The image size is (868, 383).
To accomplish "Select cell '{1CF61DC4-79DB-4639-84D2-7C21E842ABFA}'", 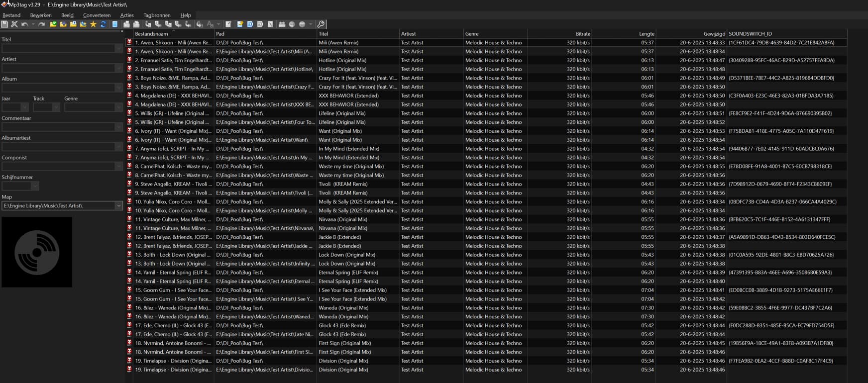I will [x=781, y=43].
